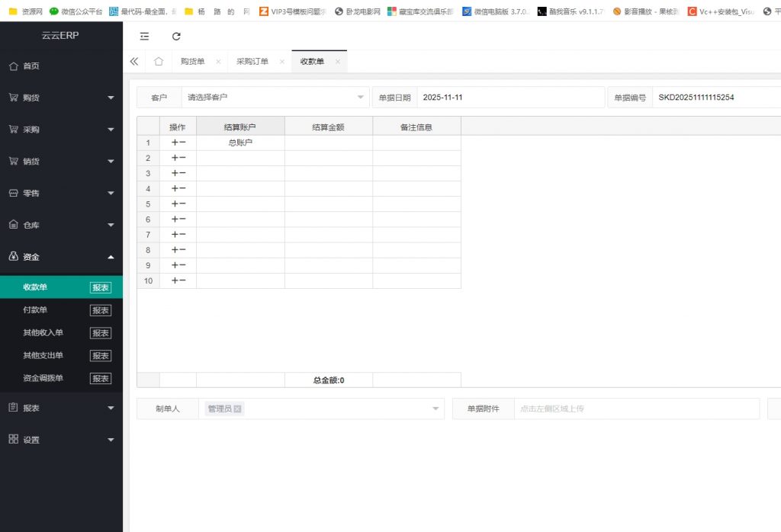
Task: Click the home tab icon in tab bar
Action: click(159, 61)
